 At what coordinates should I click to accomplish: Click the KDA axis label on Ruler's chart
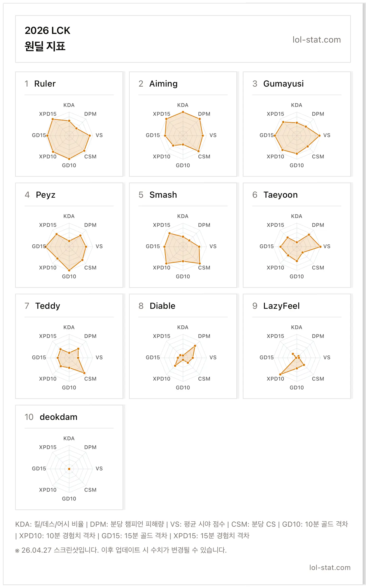pyautogui.click(x=69, y=105)
